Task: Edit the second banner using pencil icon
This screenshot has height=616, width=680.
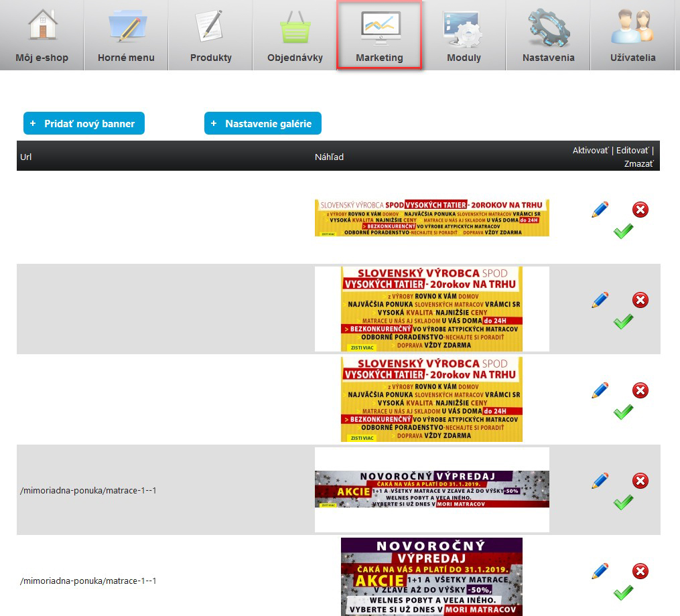Action: pos(600,300)
